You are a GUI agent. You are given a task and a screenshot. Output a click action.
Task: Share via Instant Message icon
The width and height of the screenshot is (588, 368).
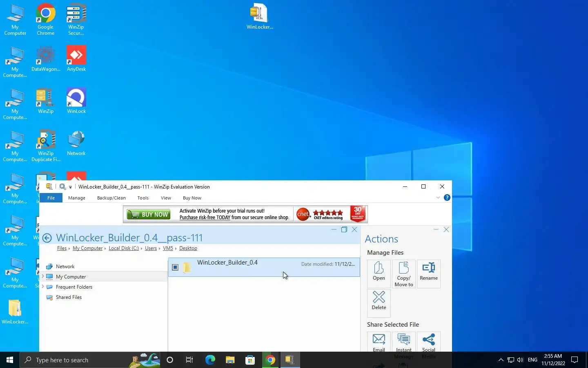[x=404, y=342]
